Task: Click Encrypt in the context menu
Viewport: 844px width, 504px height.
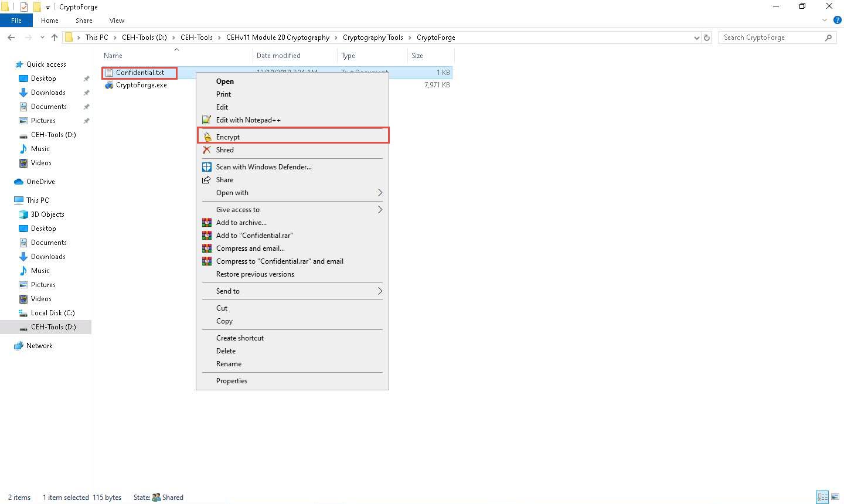Action: coord(228,137)
